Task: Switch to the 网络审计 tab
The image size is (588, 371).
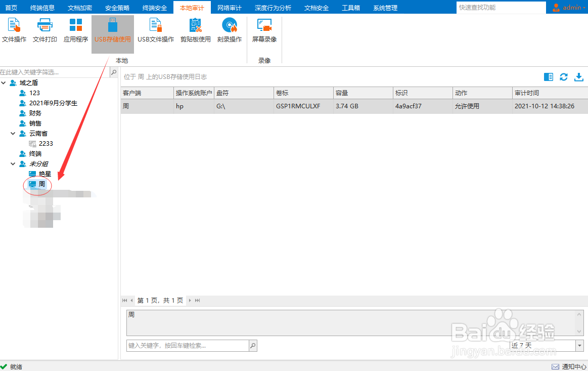Action: 229,7
